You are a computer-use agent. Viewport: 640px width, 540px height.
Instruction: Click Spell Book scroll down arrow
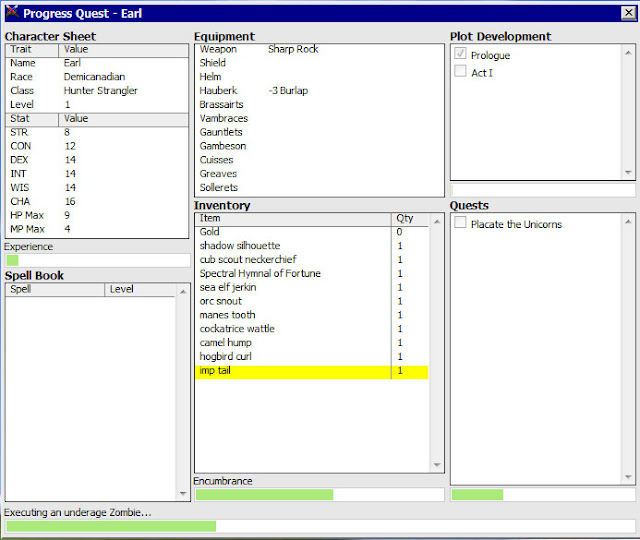(x=183, y=493)
